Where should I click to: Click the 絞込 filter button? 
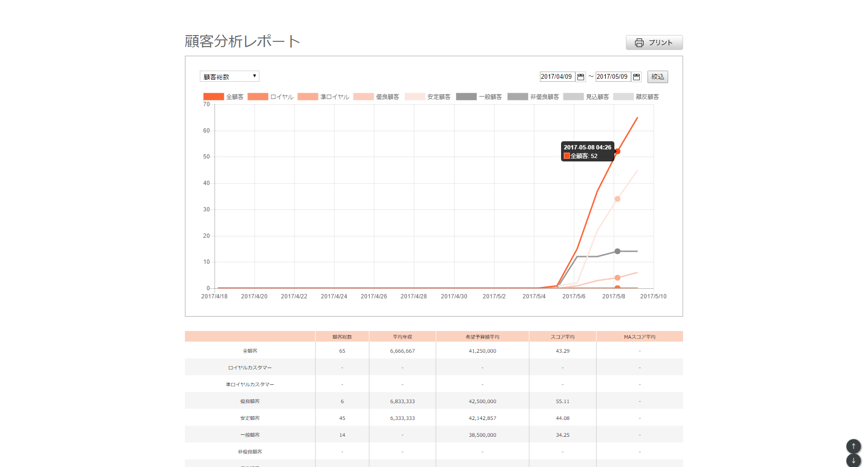tap(658, 76)
